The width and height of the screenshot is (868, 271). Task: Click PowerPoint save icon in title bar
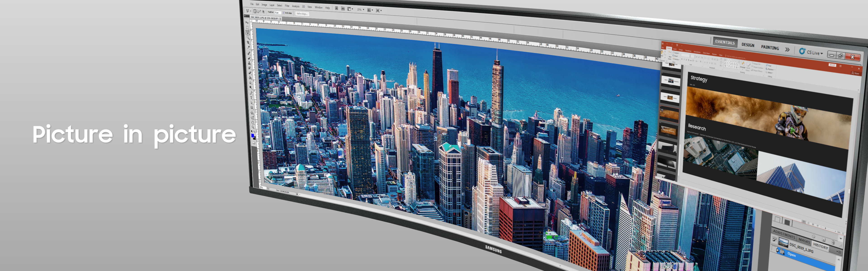(663, 44)
